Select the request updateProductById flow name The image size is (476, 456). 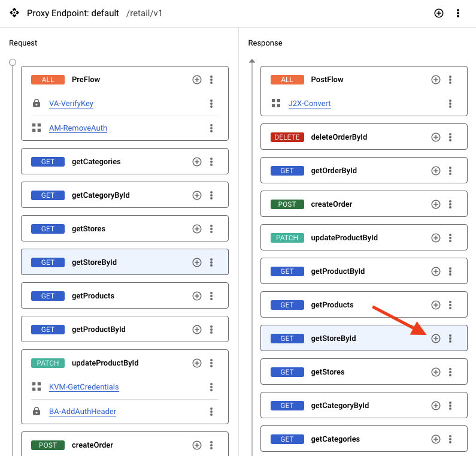pos(105,363)
